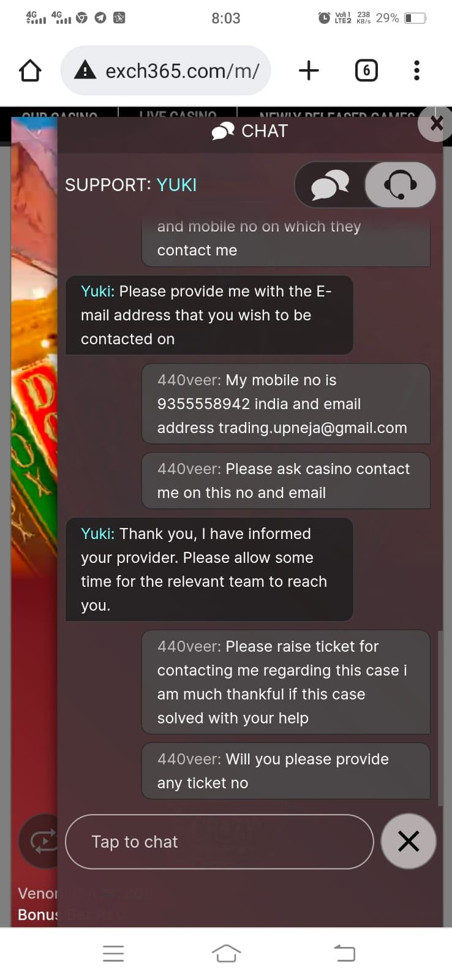The image size is (452, 980).
Task: Switch to the public chat bubbles toggle
Action: (x=330, y=184)
